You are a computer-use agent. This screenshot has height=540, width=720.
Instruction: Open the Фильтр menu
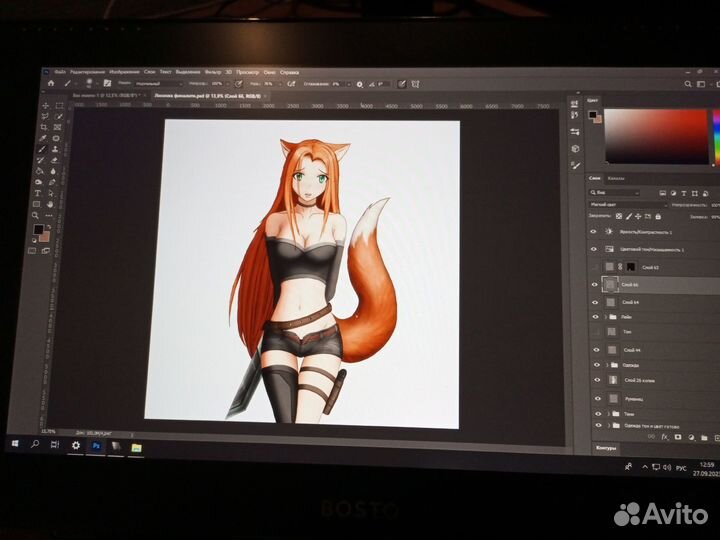pos(213,72)
